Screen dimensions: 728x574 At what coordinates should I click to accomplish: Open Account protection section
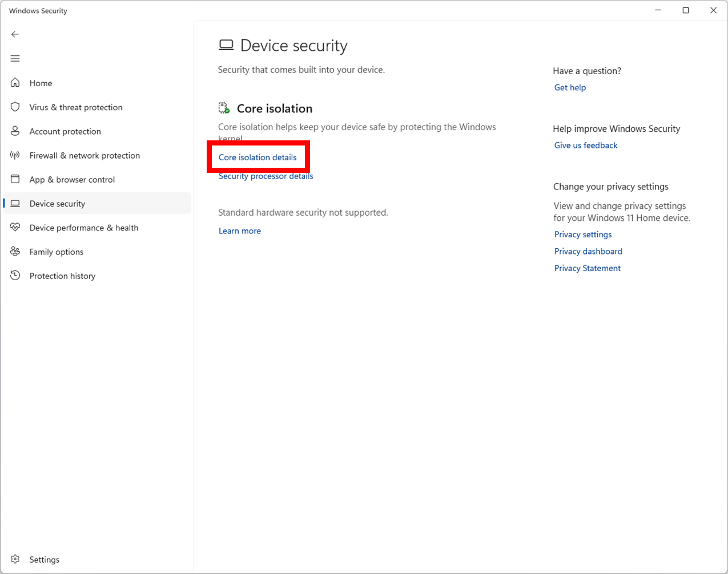97,131
